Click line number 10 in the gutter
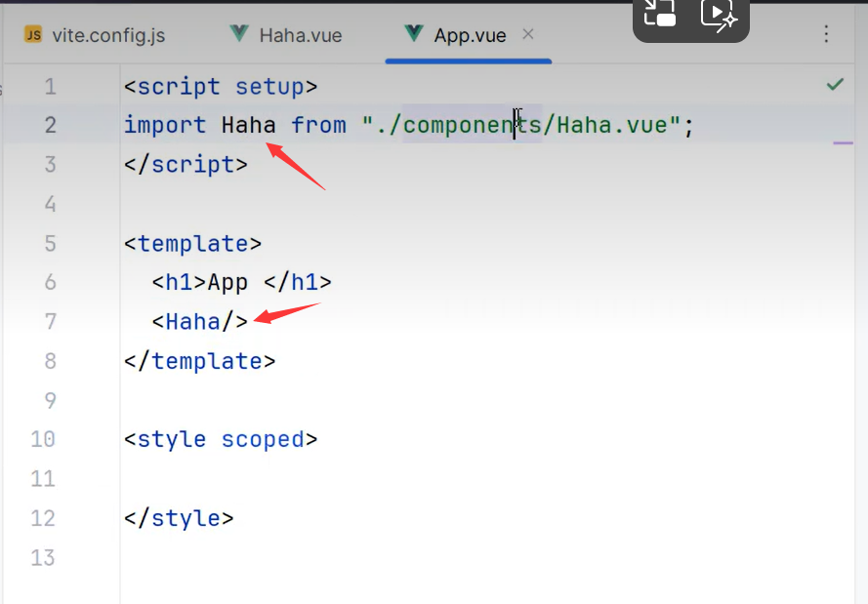This screenshot has height=604, width=868. [x=43, y=440]
